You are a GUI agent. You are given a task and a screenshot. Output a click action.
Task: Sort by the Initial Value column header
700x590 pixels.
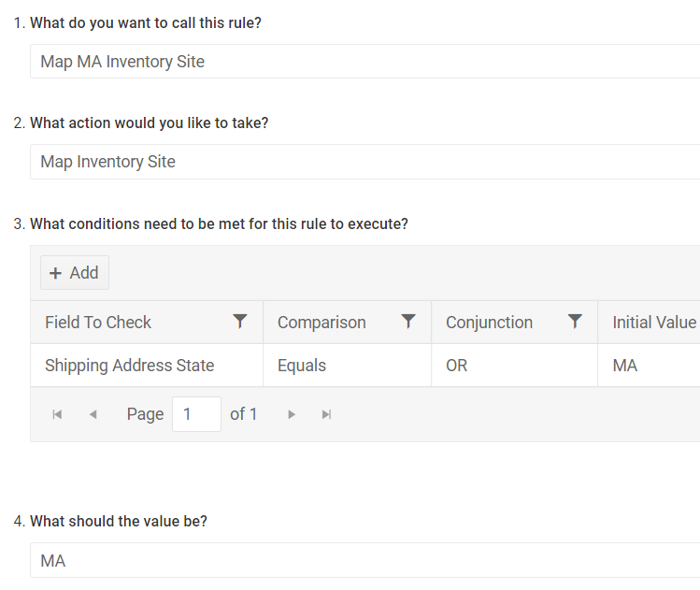[654, 323]
